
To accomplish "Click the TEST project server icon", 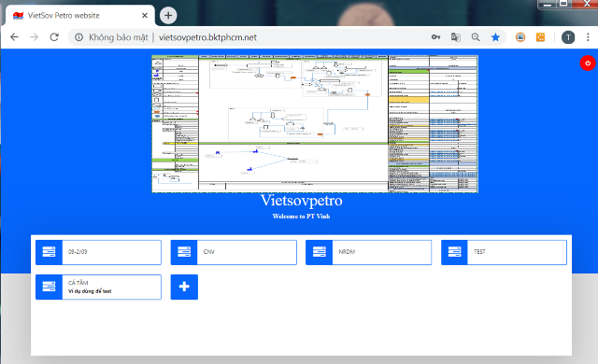I will 454,252.
